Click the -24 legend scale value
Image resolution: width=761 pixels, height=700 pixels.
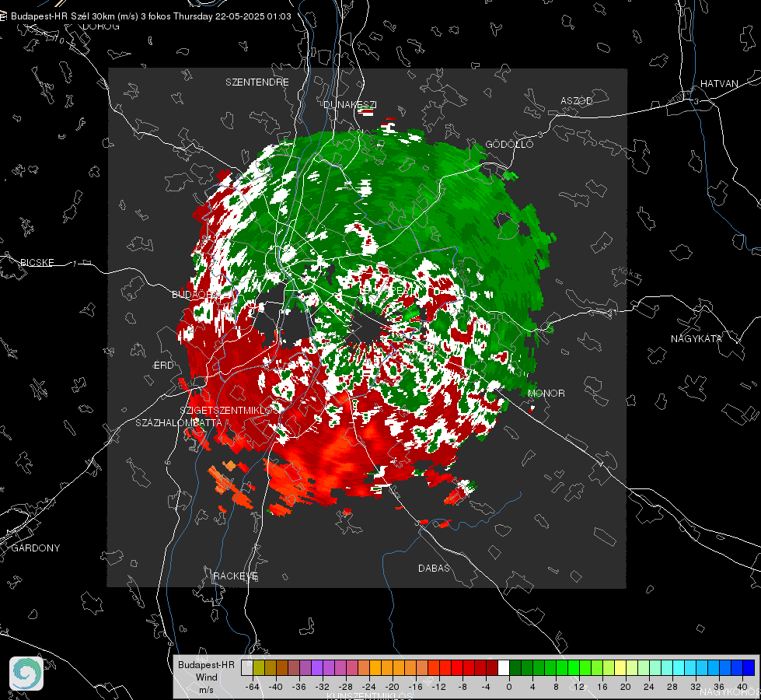point(369,688)
